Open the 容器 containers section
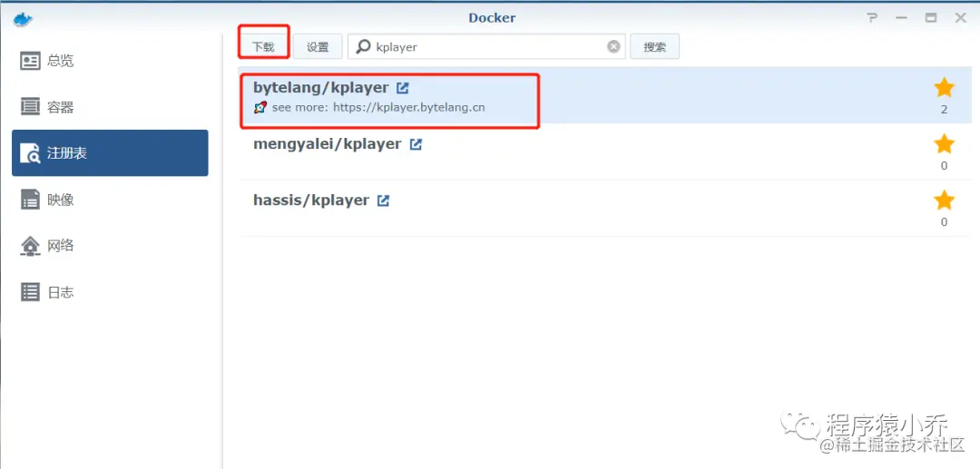 110,107
